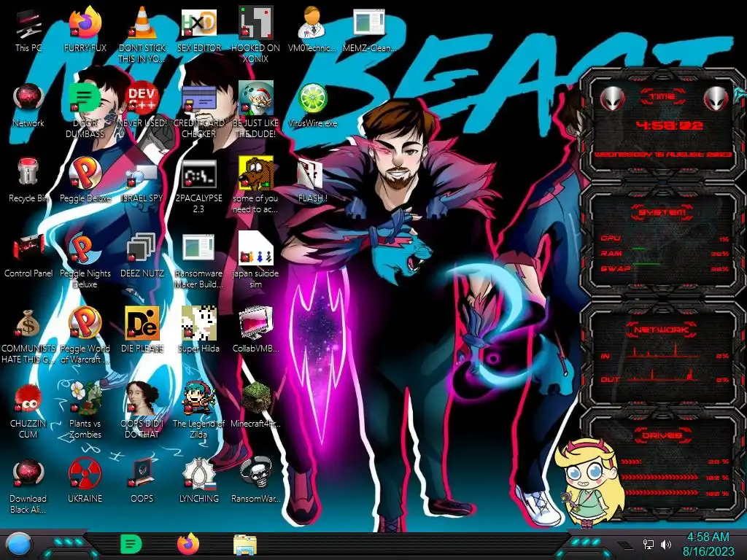Select the Super Hilda pixel icon
Viewport: 747px width, 560px height.
pos(198,324)
